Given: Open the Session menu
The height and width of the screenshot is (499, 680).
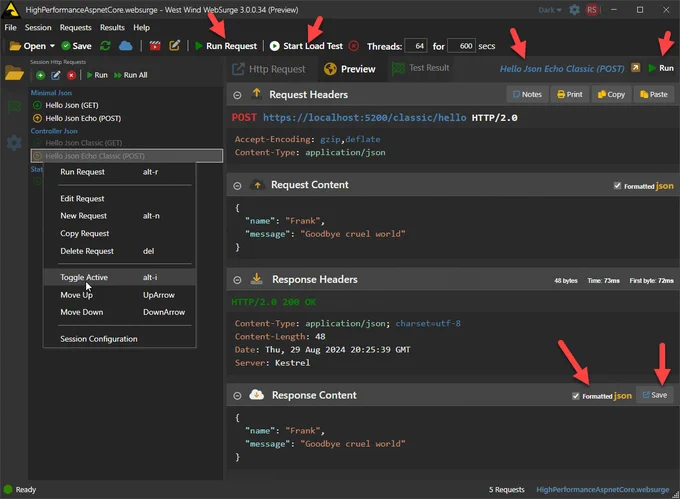Looking at the screenshot, I should click(x=38, y=27).
